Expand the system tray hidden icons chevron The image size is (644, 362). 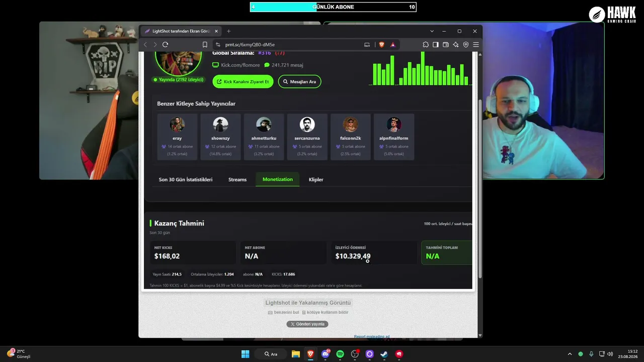(570, 354)
